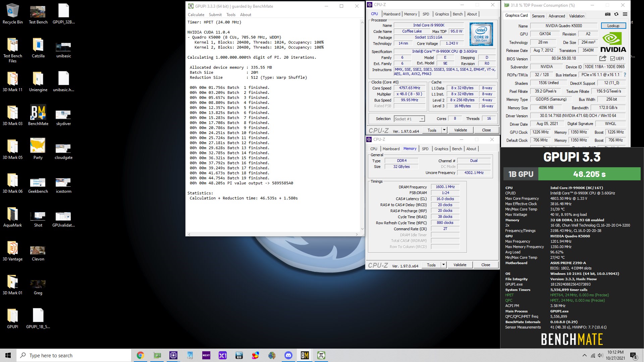Select the Catzilla desktop folder

click(x=38, y=48)
